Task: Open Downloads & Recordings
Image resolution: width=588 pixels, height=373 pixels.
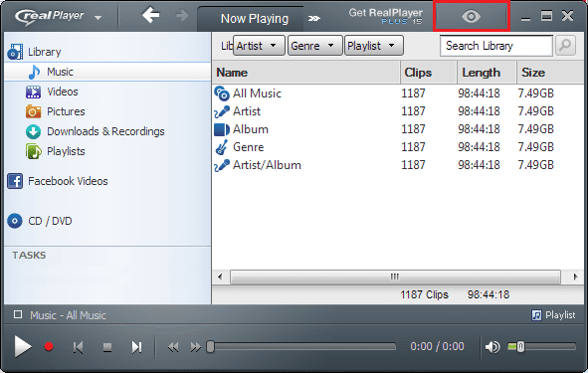Action: [96, 131]
